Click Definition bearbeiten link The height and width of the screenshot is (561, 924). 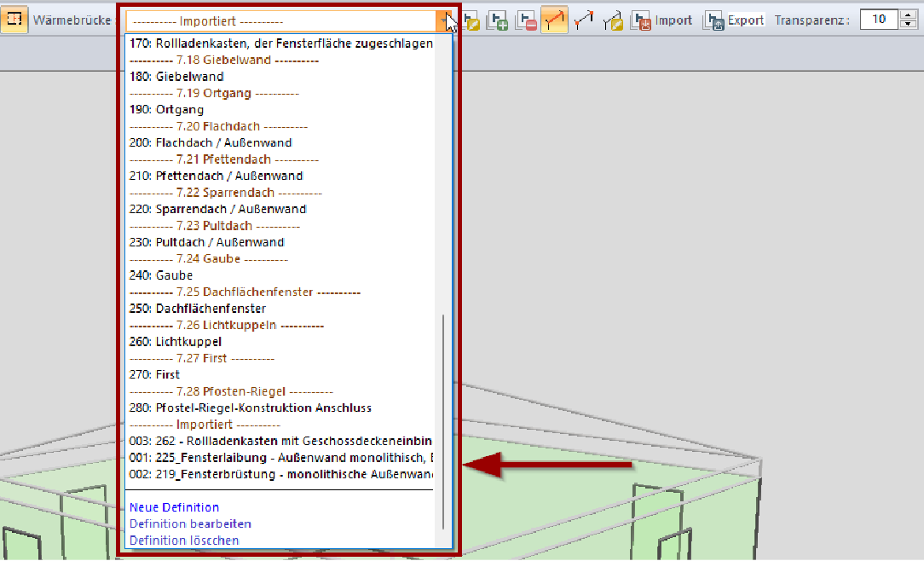[190, 523]
